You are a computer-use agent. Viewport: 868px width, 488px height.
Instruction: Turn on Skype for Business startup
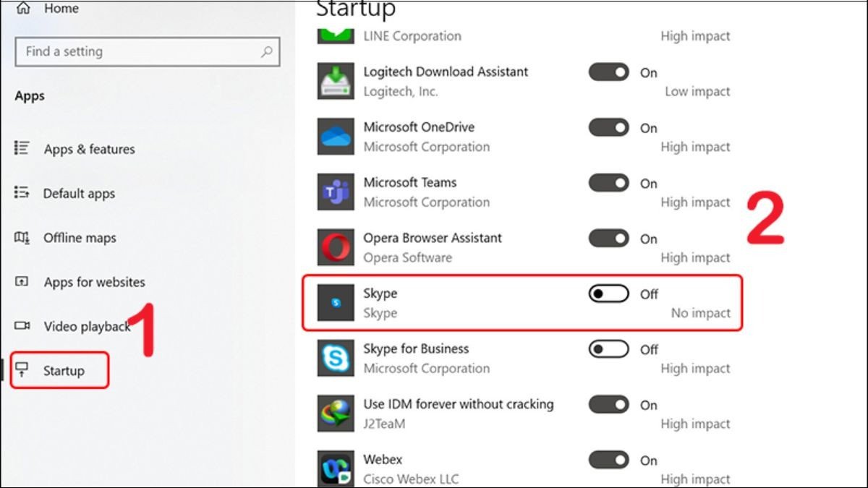(x=608, y=349)
